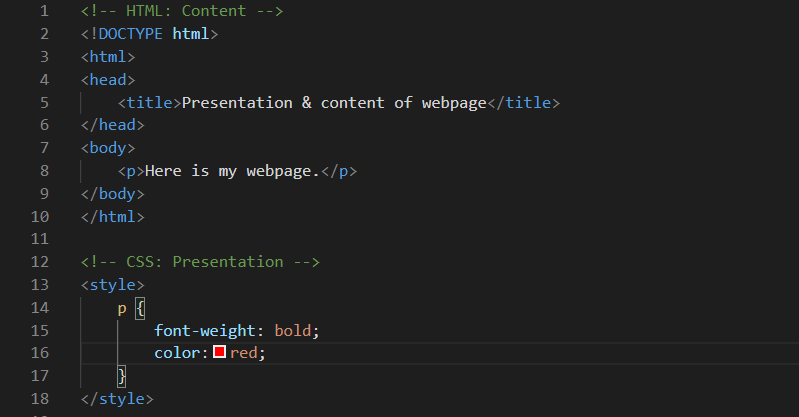799x417 pixels.
Task: Click the opening curly brace after p
Action: [x=140, y=308]
